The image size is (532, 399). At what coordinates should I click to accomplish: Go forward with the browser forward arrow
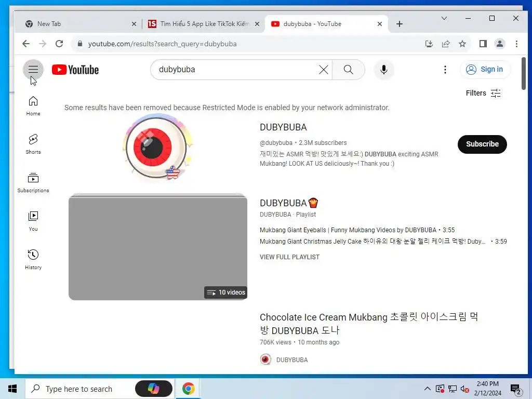pos(43,44)
